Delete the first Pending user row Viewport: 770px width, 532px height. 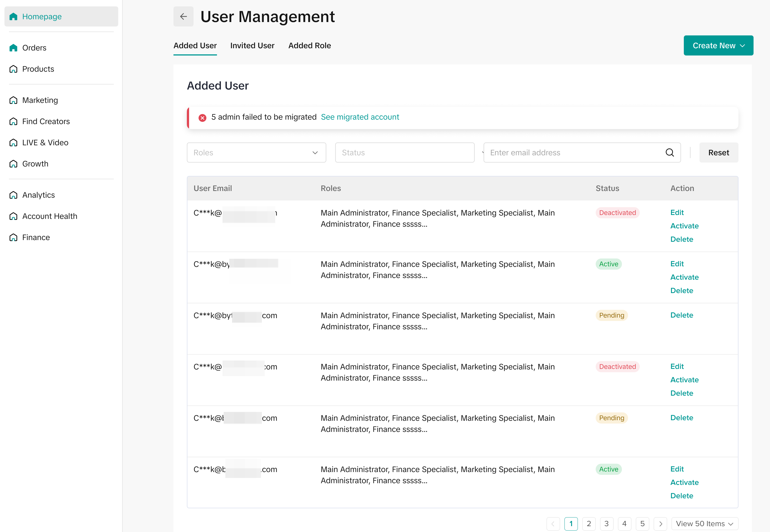(681, 315)
